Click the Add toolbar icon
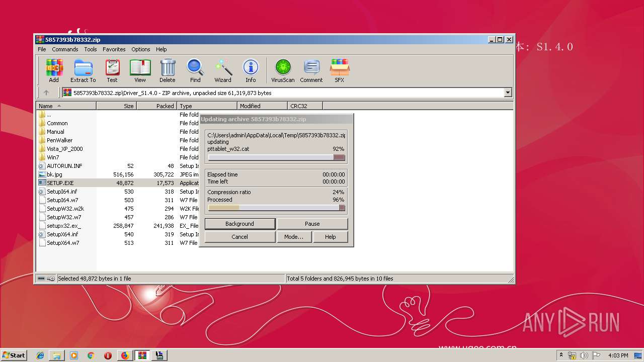Screen dimensions: 644x362 pos(54,70)
